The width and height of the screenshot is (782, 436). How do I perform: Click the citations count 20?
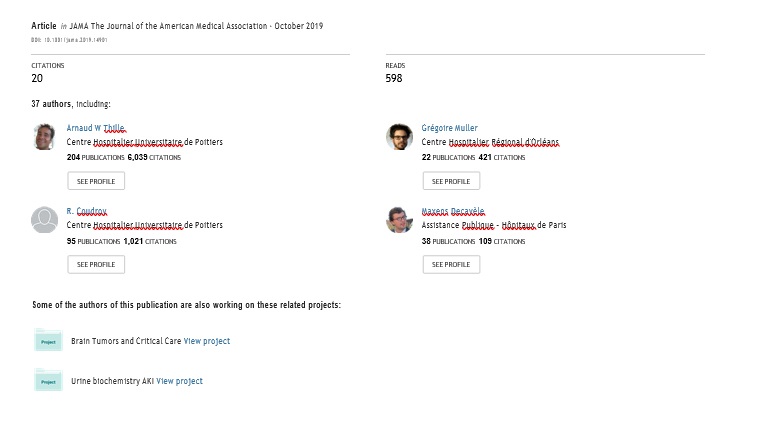click(37, 78)
